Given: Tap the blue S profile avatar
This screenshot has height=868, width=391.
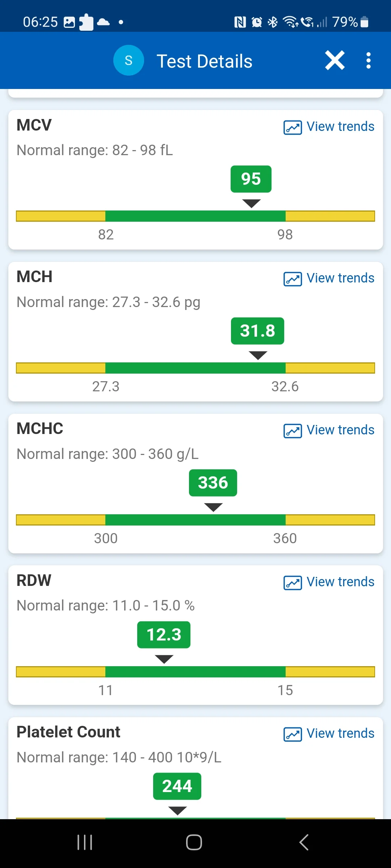Looking at the screenshot, I should tap(129, 60).
